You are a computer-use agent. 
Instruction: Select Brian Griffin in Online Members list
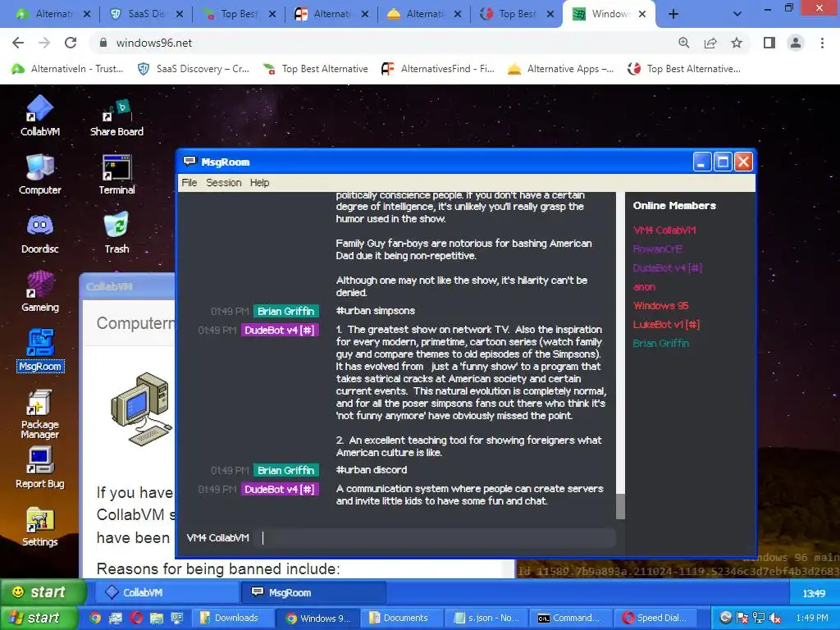coord(660,344)
